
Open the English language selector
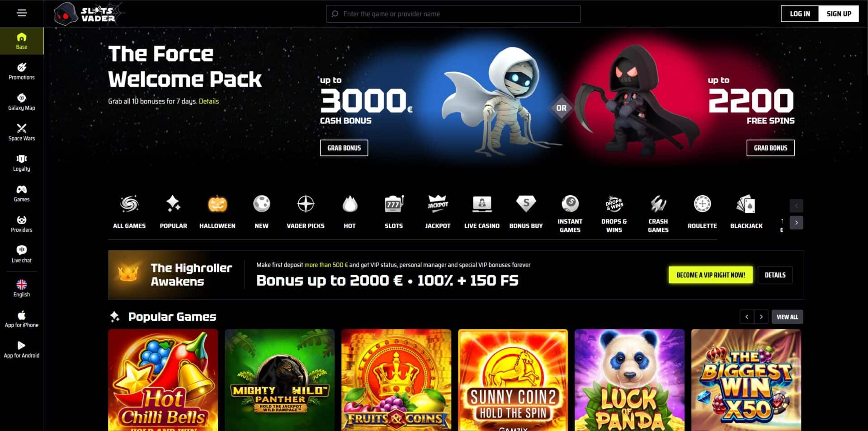[22, 288]
